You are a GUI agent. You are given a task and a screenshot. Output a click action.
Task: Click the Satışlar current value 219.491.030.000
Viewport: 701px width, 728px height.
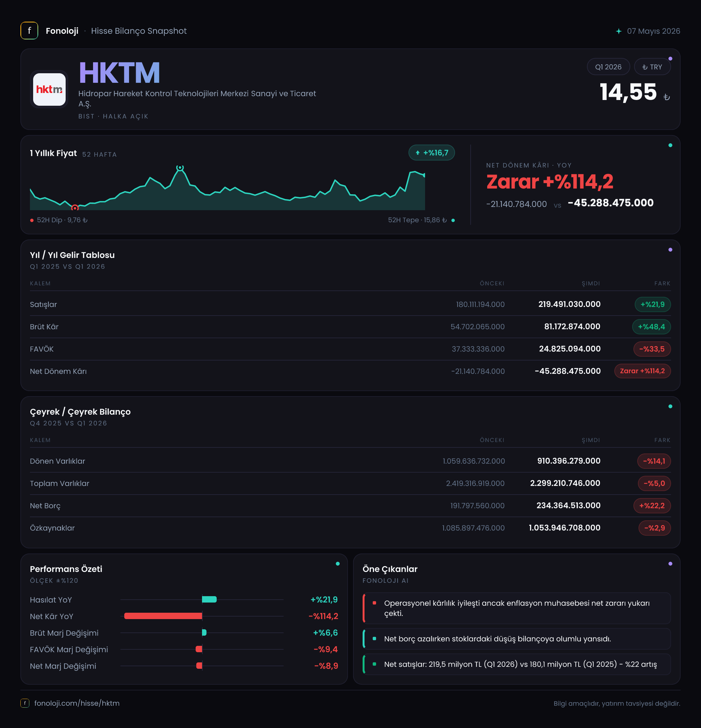click(x=569, y=304)
